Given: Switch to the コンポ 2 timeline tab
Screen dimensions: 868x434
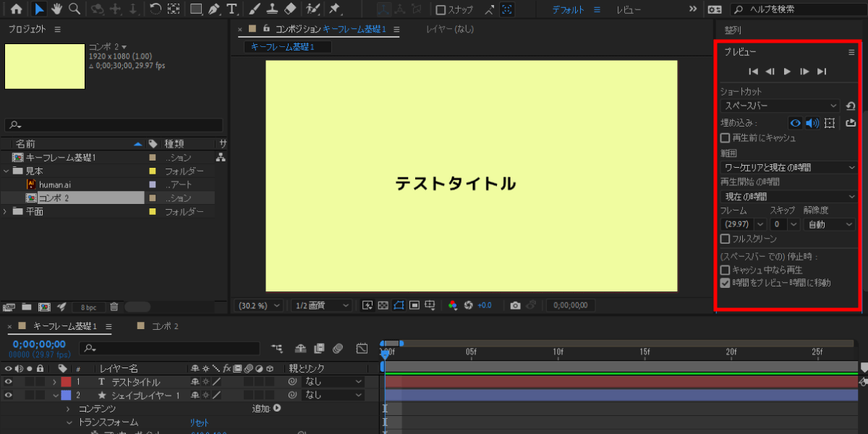Looking at the screenshot, I should pyautogui.click(x=166, y=326).
